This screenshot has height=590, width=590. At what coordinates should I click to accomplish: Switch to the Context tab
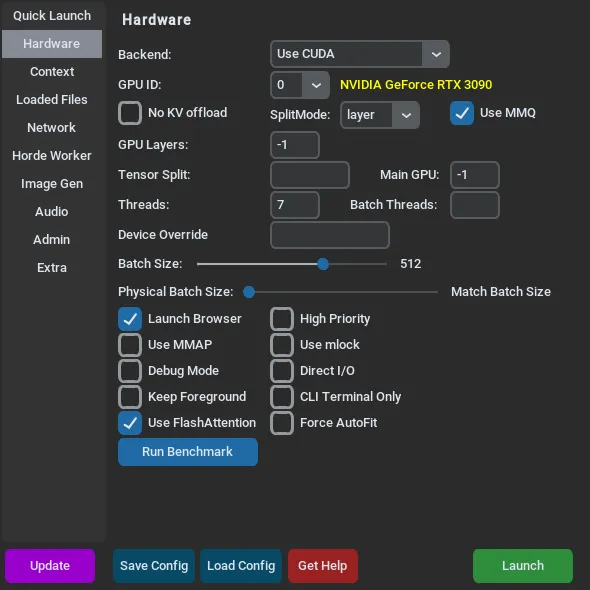point(52,71)
